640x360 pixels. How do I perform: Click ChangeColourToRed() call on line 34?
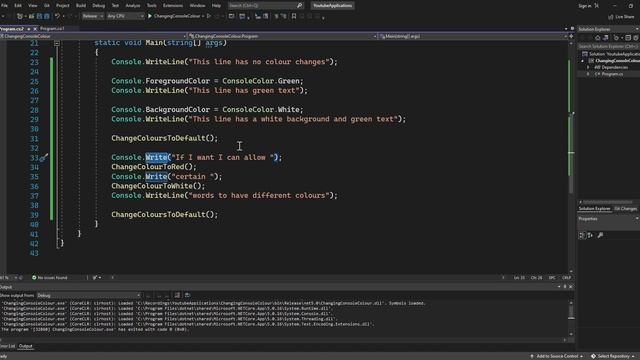point(154,167)
